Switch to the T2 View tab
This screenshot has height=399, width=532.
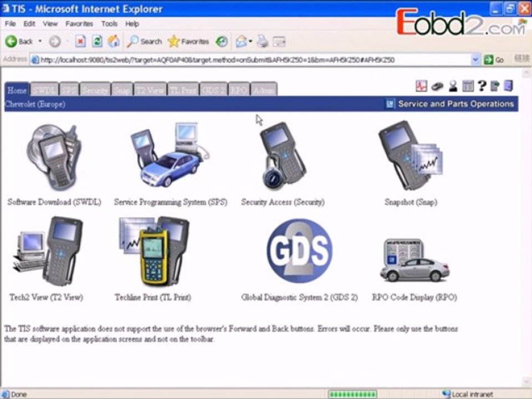click(150, 90)
